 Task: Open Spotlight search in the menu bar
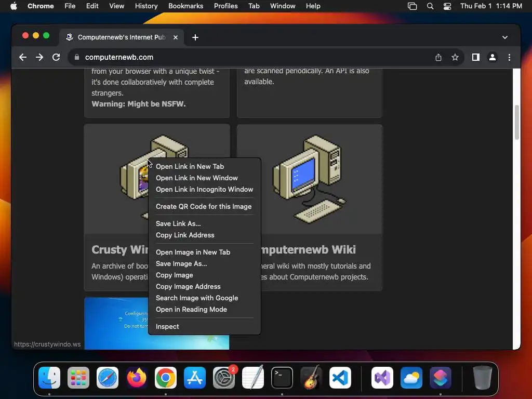click(x=430, y=6)
